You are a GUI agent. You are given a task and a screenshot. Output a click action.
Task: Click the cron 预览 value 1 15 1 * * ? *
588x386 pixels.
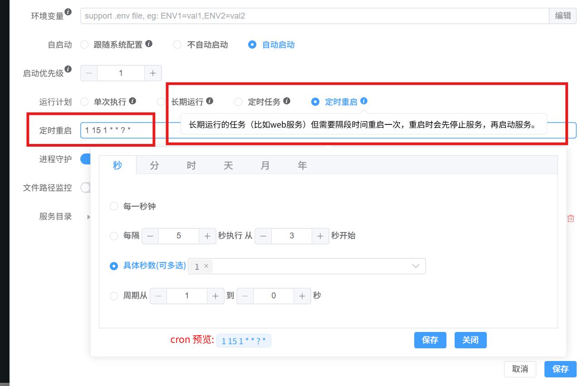point(244,341)
